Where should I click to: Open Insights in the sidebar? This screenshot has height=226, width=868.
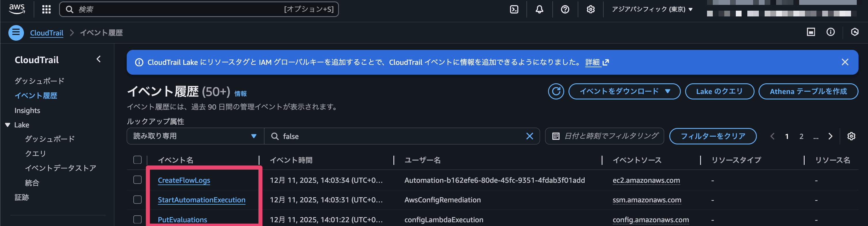pos(27,110)
